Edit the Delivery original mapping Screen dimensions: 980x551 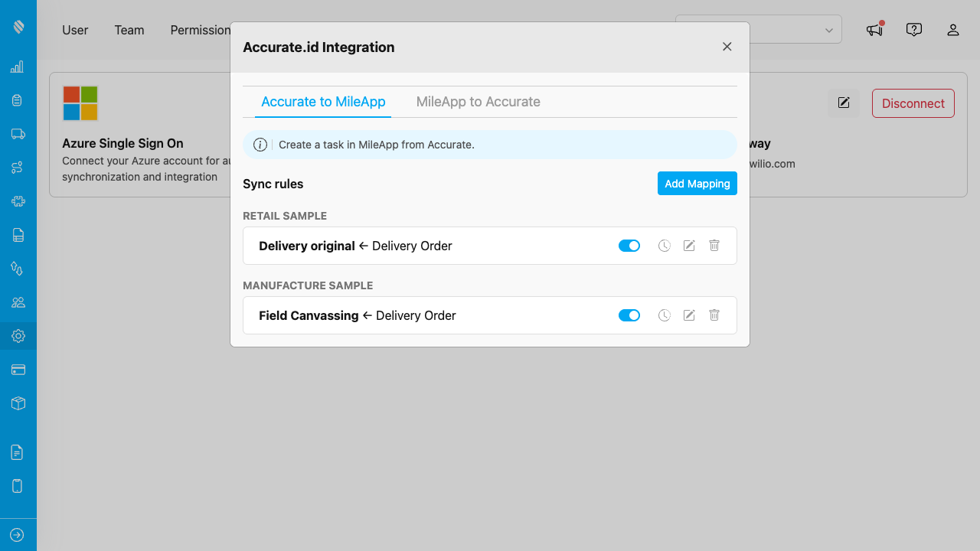(689, 246)
